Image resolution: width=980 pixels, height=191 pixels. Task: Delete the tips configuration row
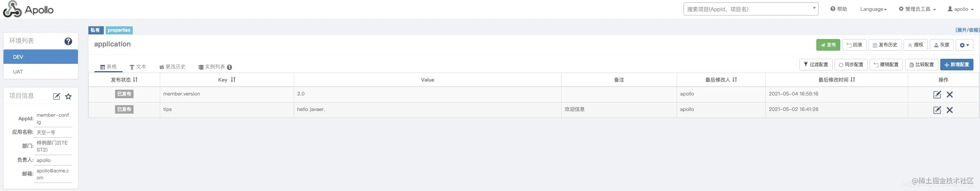point(950,110)
